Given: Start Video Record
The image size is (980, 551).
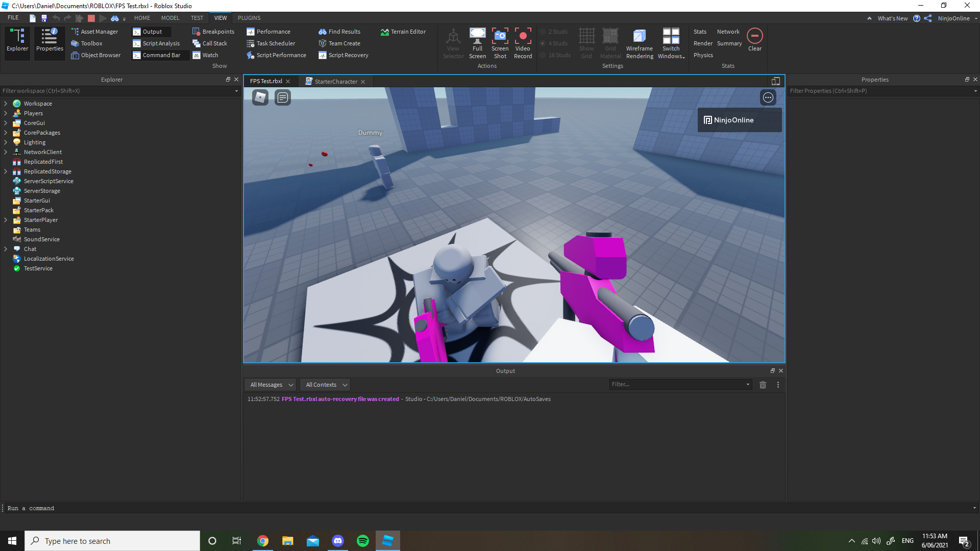Looking at the screenshot, I should click(x=523, y=43).
